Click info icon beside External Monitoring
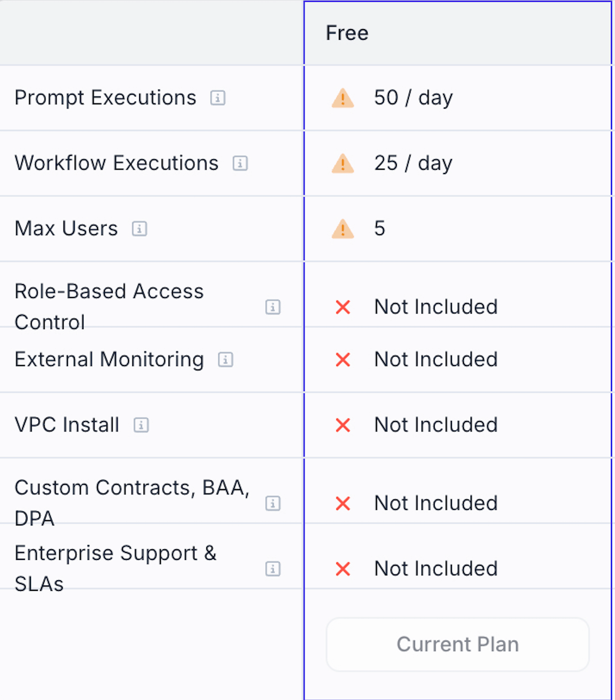Image resolution: width=615 pixels, height=700 pixels. click(x=225, y=359)
